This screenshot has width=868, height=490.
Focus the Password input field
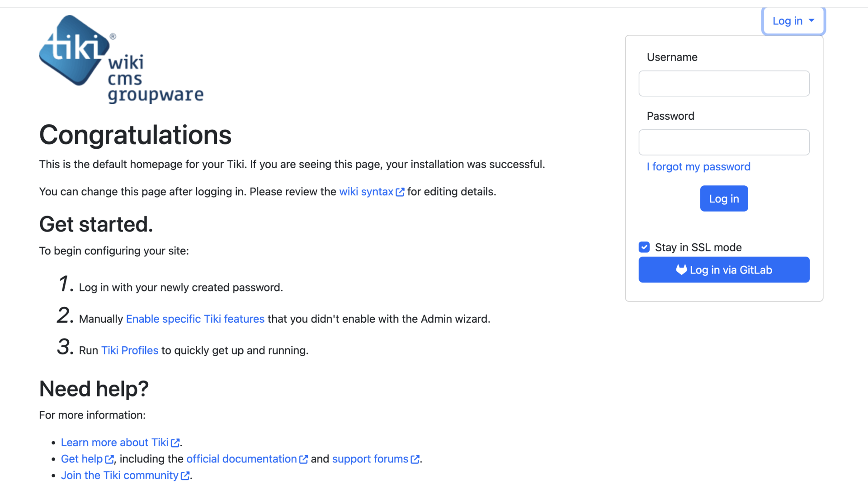tap(724, 142)
